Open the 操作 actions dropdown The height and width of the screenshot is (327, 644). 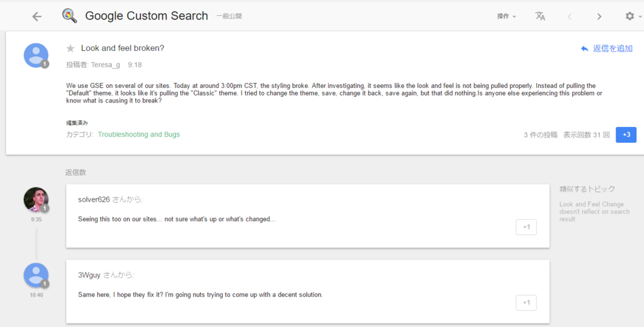coord(506,16)
